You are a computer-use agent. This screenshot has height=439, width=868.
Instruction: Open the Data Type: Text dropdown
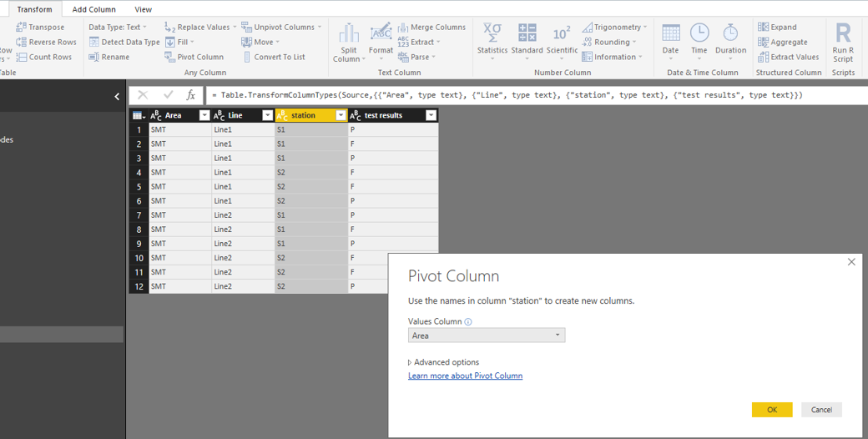118,28
